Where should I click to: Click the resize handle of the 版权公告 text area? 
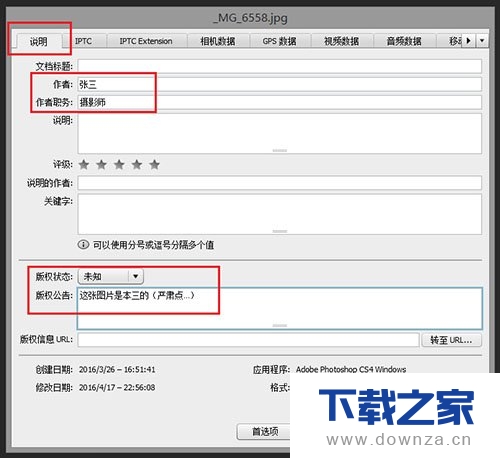point(280,325)
